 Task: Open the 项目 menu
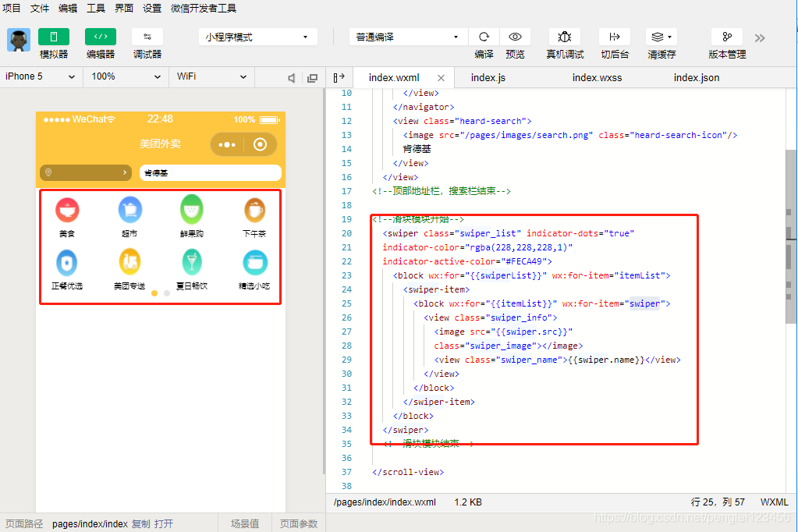(11, 8)
